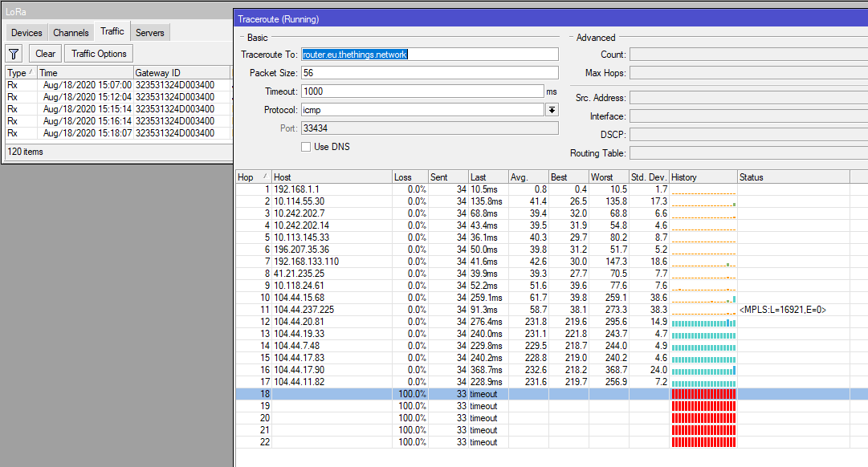Image resolution: width=868 pixels, height=467 pixels.
Task: Sort LoRa traffic by Type column
Action: pos(21,72)
